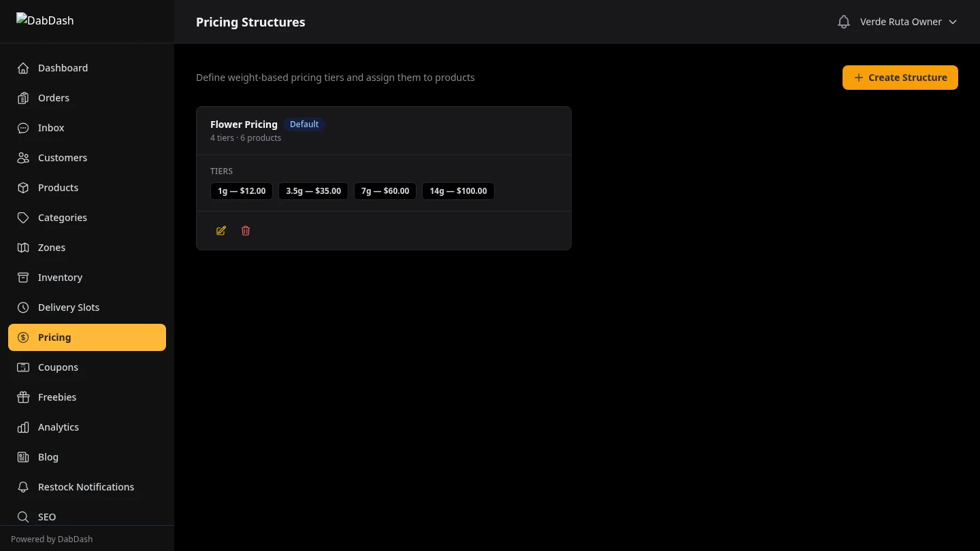Viewport: 980px width, 551px height.
Task: Go to the Coupons section
Action: coord(58,367)
